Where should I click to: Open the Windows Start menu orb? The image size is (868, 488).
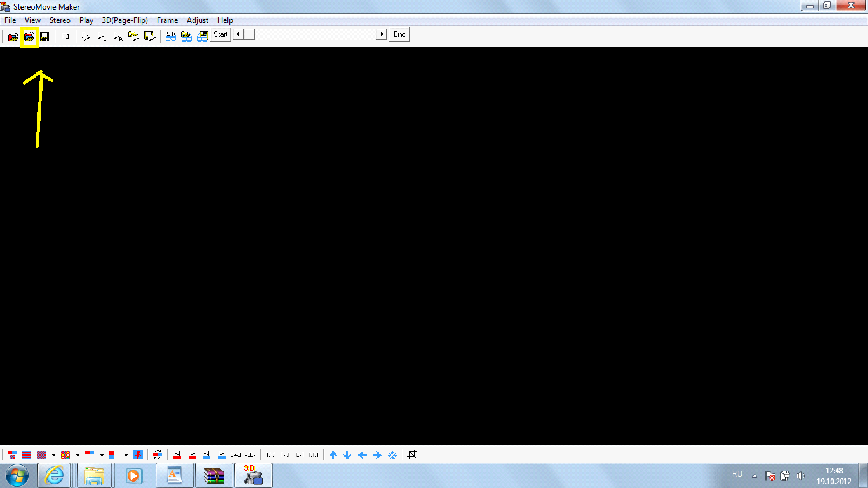click(x=17, y=475)
